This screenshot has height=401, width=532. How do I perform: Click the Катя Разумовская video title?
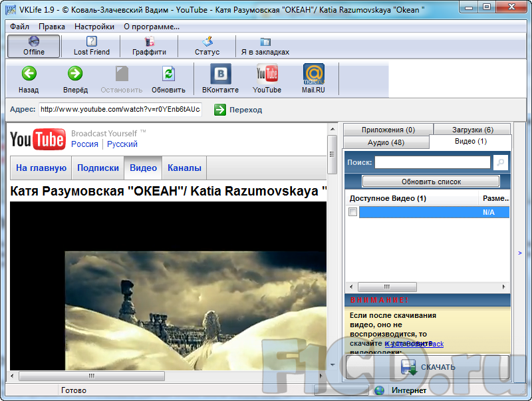(168, 191)
